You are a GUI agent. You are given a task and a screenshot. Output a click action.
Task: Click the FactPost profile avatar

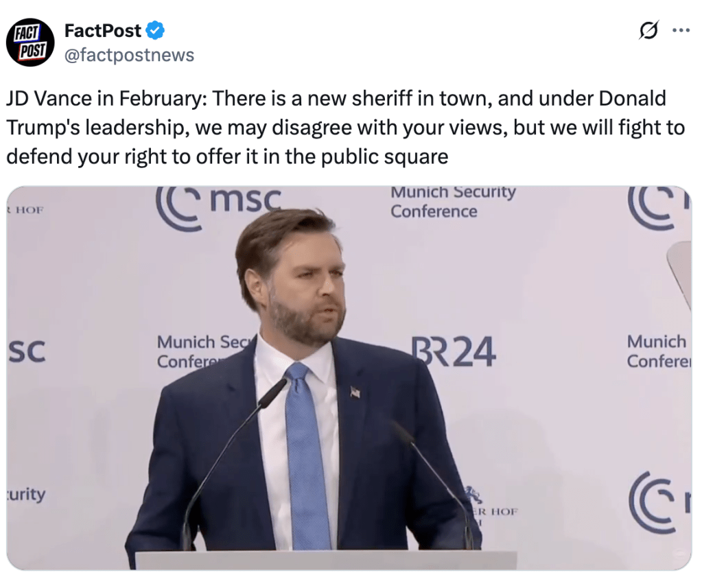point(30,43)
